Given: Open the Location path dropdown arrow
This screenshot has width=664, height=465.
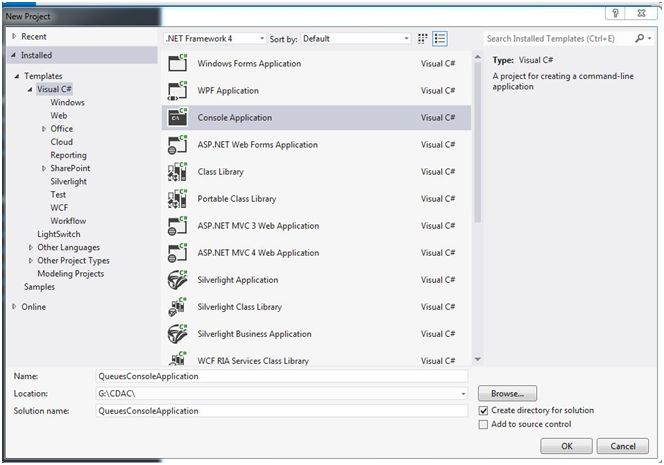Looking at the screenshot, I should 463,394.
